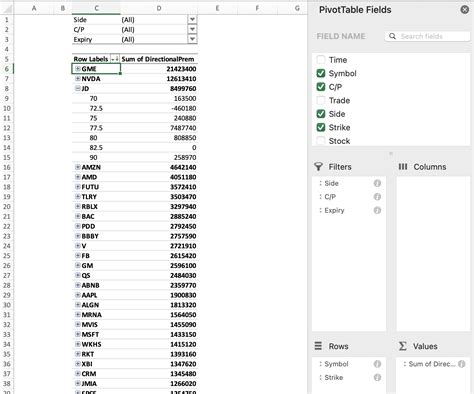The image size is (474, 394).
Task: Open the Expiry filter dropdown in the sheet
Action: pyautogui.click(x=192, y=39)
